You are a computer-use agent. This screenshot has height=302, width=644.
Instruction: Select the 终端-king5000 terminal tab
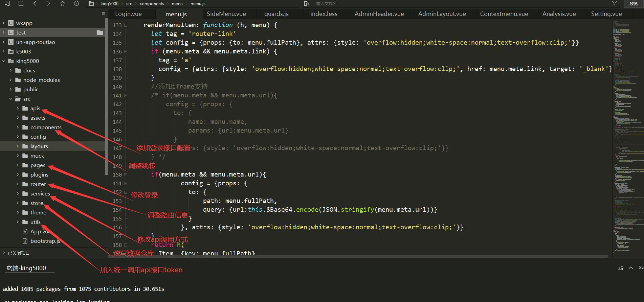(x=26, y=268)
